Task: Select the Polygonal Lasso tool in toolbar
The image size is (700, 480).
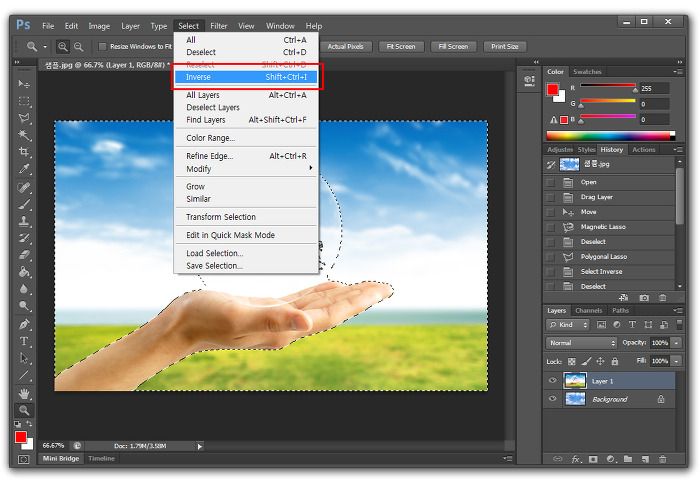Action: [24, 118]
